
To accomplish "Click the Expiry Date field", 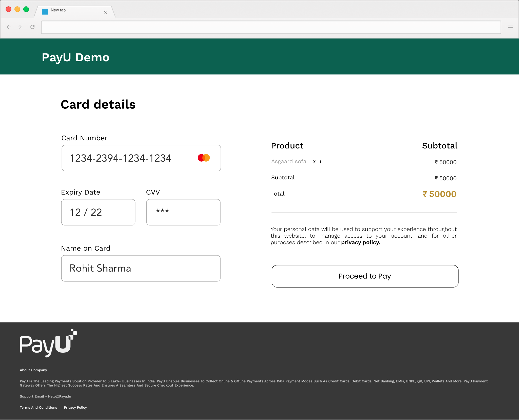I will click(98, 212).
